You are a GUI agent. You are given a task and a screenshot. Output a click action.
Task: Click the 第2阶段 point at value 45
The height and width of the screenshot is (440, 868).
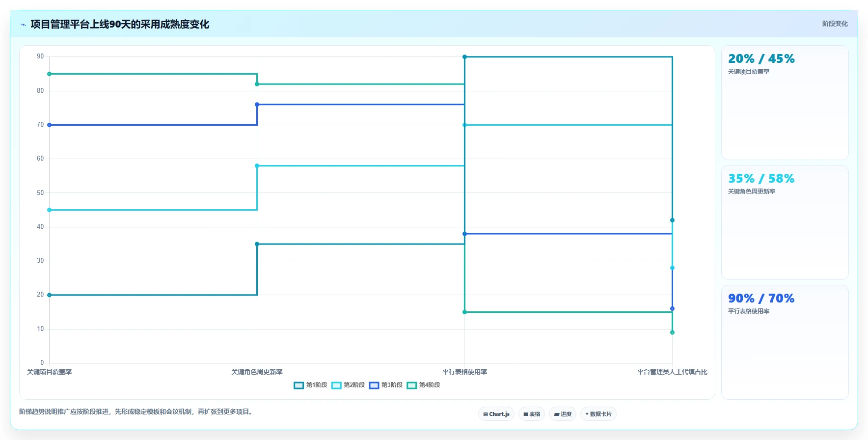point(49,210)
